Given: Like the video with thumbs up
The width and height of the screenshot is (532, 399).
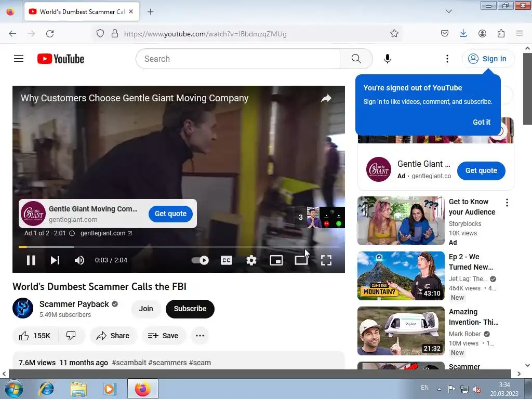Looking at the screenshot, I should [35, 336].
